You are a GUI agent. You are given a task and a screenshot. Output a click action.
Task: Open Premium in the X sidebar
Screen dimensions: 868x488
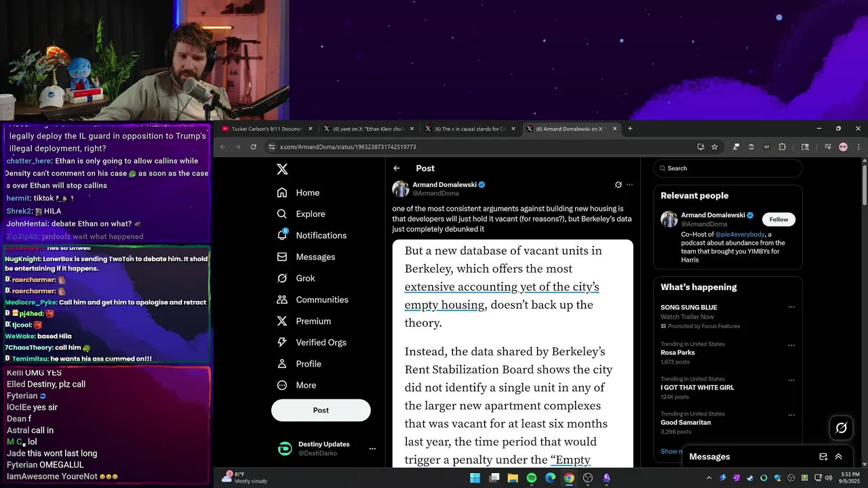tap(304, 321)
